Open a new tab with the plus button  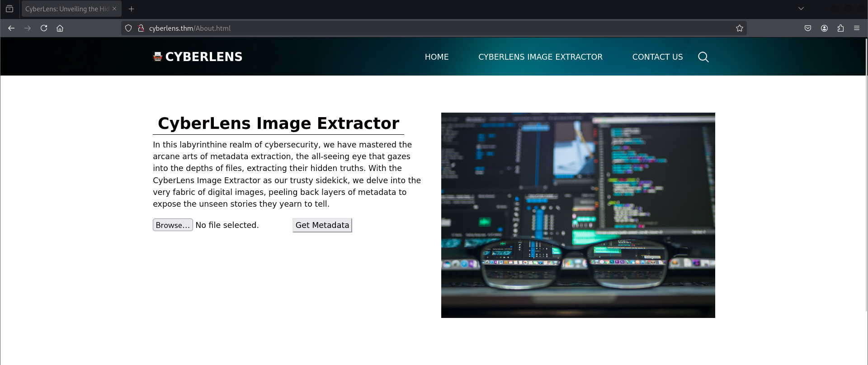point(132,9)
